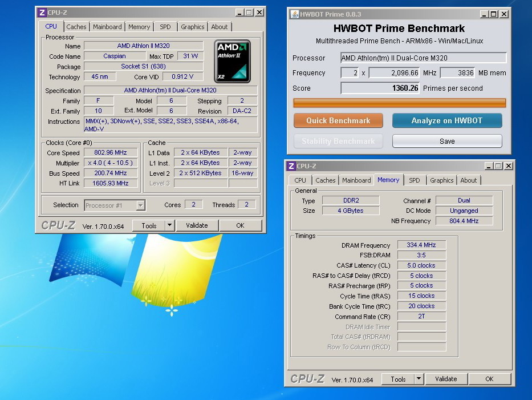This screenshot has height=400, width=532.
Task: Click the Save button in HWBOT Prime
Action: (447, 142)
